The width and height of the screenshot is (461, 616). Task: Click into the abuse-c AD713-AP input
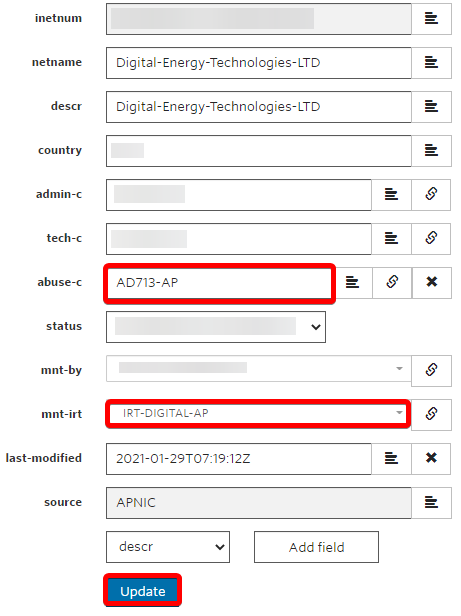pos(219,283)
